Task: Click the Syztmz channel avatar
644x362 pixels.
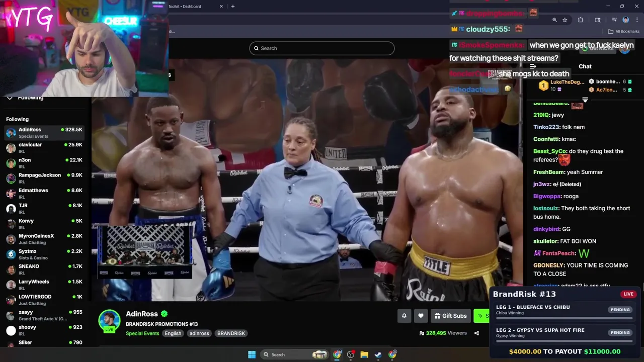Action: pyautogui.click(x=11, y=254)
